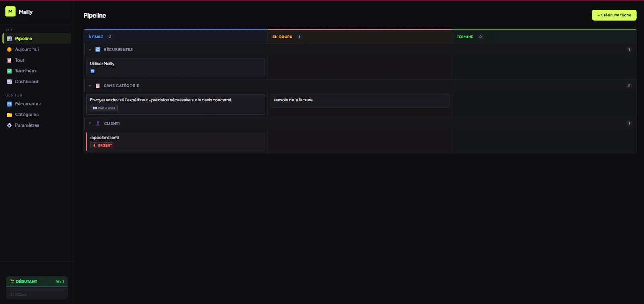Click the Sans catégorie count badge

[x=629, y=86]
